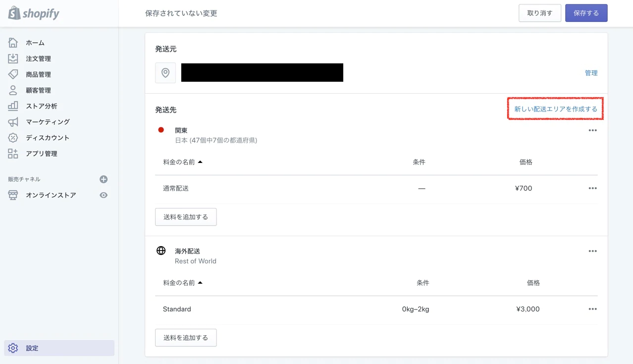The image size is (633, 364).
Task: Click the 管理 link for 発送元
Action: 591,73
